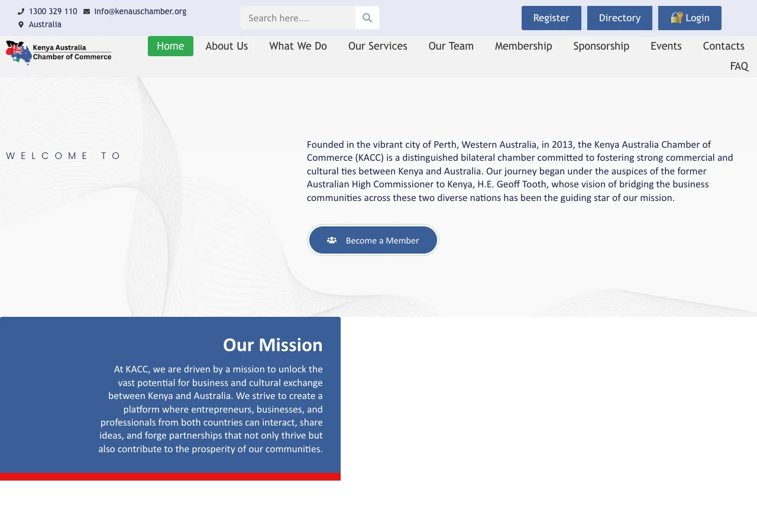
Task: Open the Directory page
Action: [620, 18]
